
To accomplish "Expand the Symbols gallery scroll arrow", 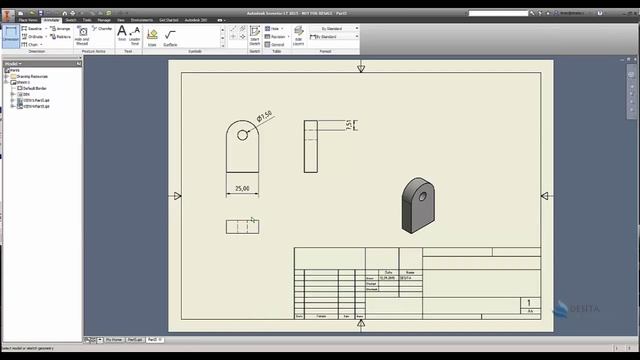I will (223, 45).
